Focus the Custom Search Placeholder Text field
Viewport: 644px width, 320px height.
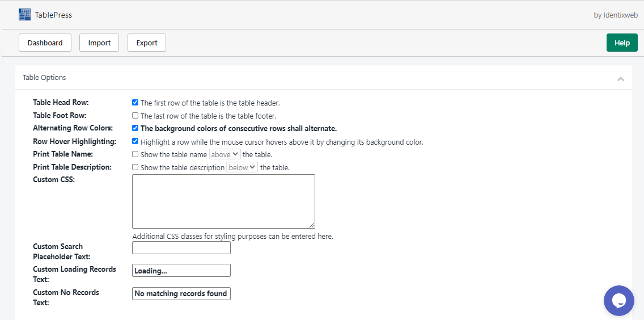tap(181, 247)
